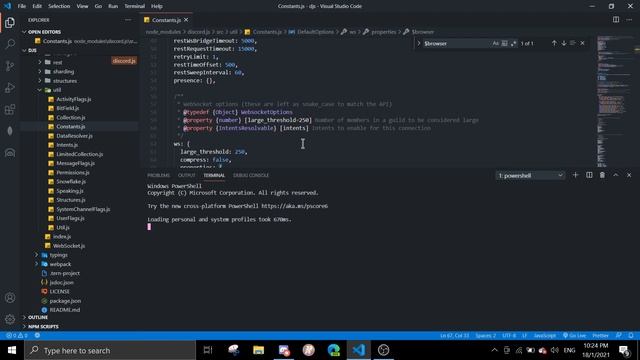Open the Accounts icon in activity bar
The image size is (640, 360).
click(x=10, y=298)
